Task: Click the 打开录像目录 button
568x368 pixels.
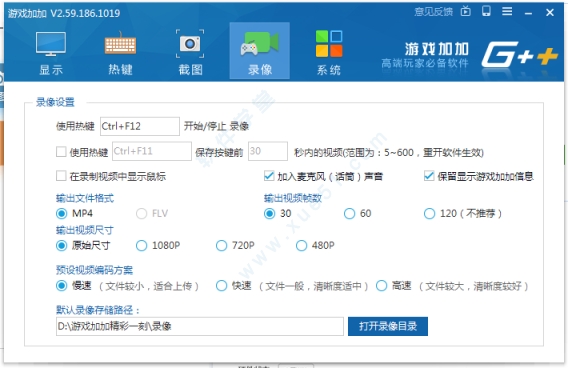Action: tap(388, 326)
